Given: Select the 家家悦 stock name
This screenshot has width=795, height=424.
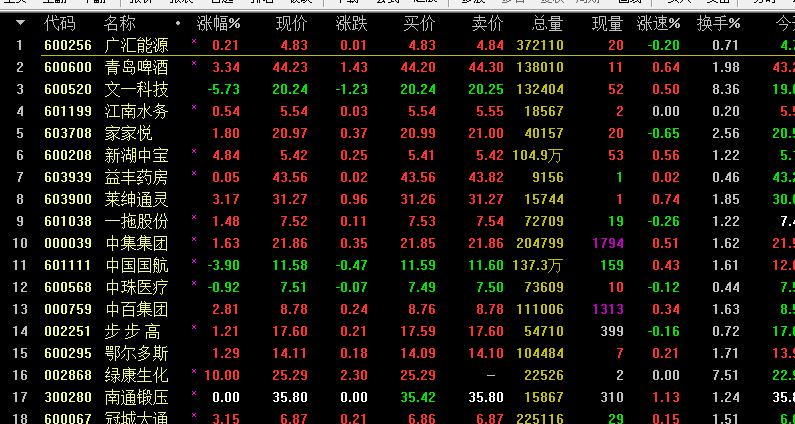Looking at the screenshot, I should (x=128, y=133).
